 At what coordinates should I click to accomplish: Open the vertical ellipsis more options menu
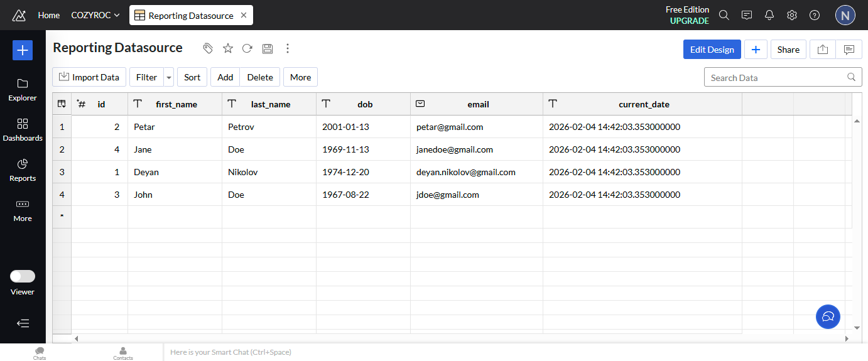[x=288, y=48]
